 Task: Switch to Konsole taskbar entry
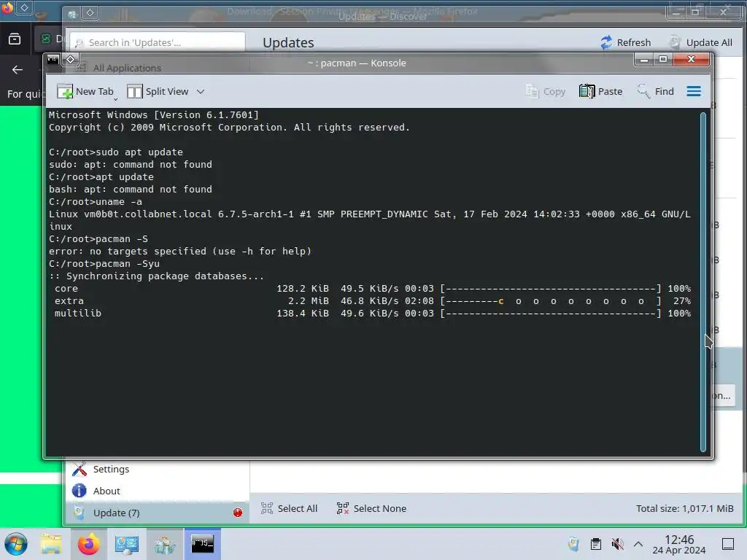coord(203,544)
